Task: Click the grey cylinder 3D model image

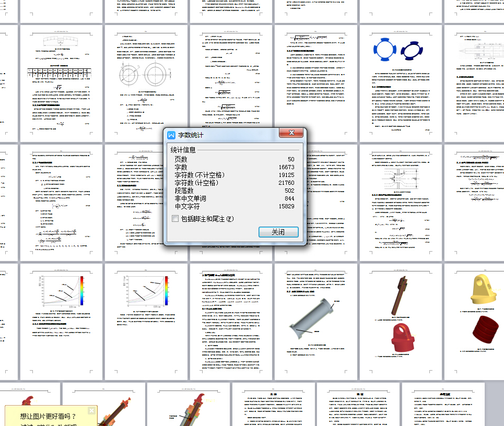Action: 312,318
